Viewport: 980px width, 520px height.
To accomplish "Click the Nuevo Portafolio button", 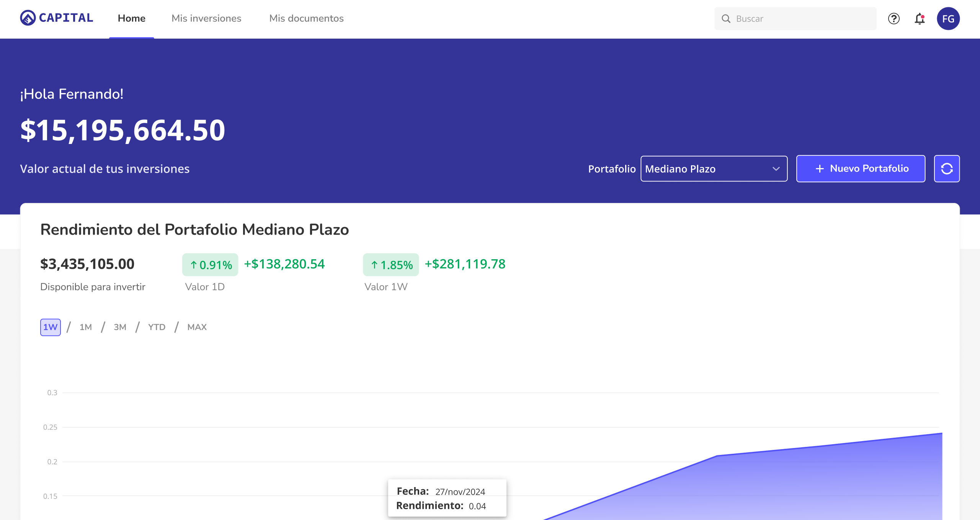I will 861,168.
